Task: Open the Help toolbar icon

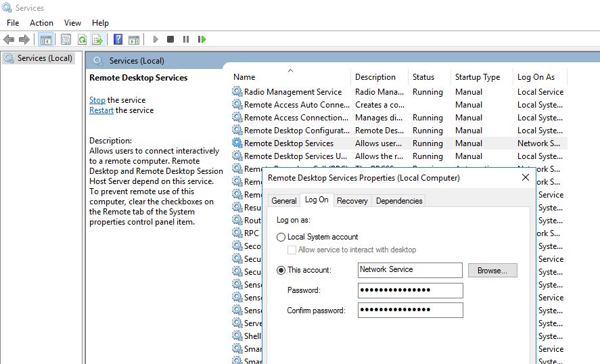Action: [118, 39]
